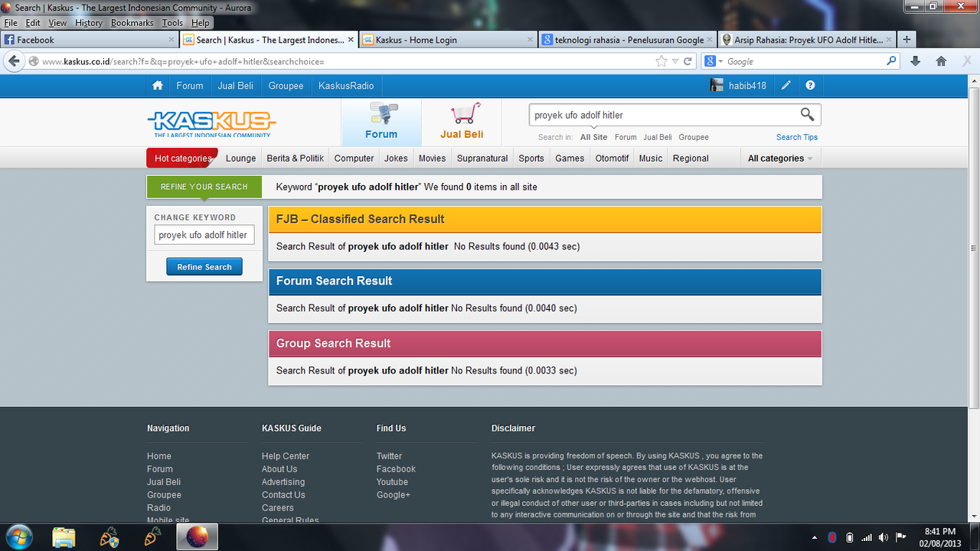
Task: Open the Supranatural category
Action: click(482, 158)
